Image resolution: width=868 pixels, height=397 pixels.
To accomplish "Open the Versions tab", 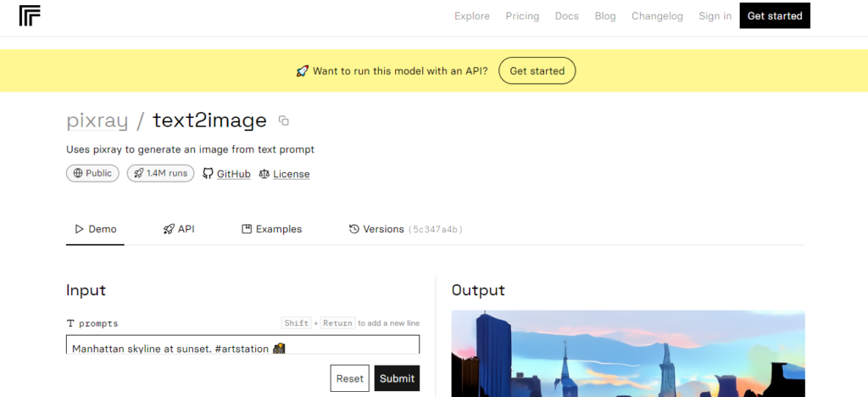I will 406,229.
